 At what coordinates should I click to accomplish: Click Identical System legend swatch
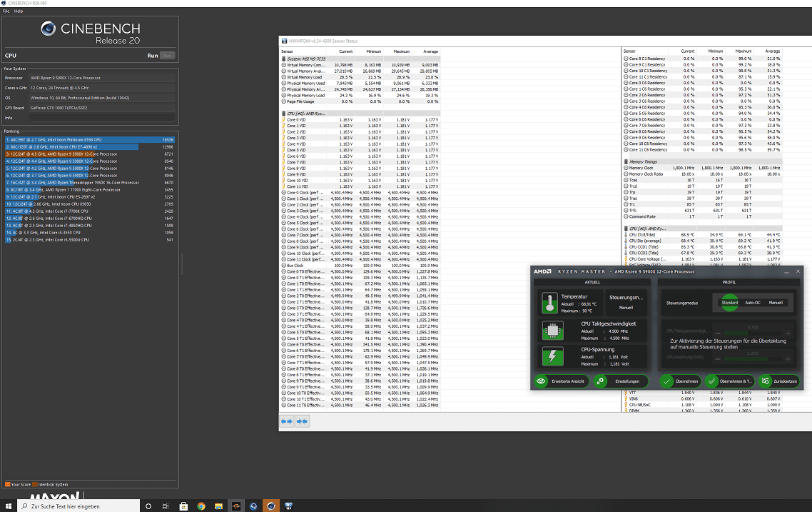click(35, 485)
